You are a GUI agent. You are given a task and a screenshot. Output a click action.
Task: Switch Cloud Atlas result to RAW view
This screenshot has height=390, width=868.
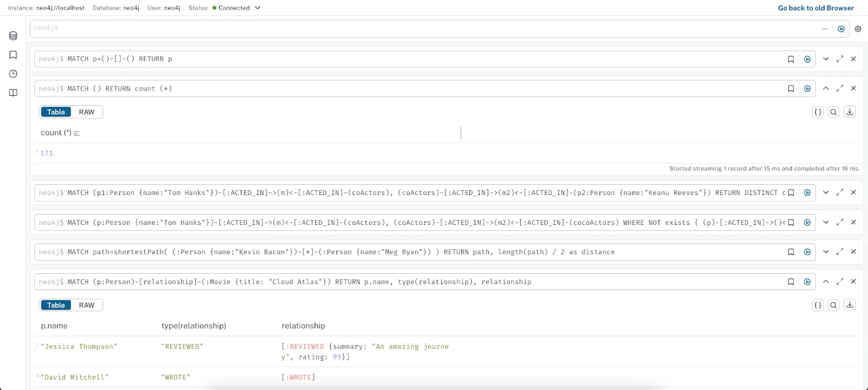tap(87, 305)
